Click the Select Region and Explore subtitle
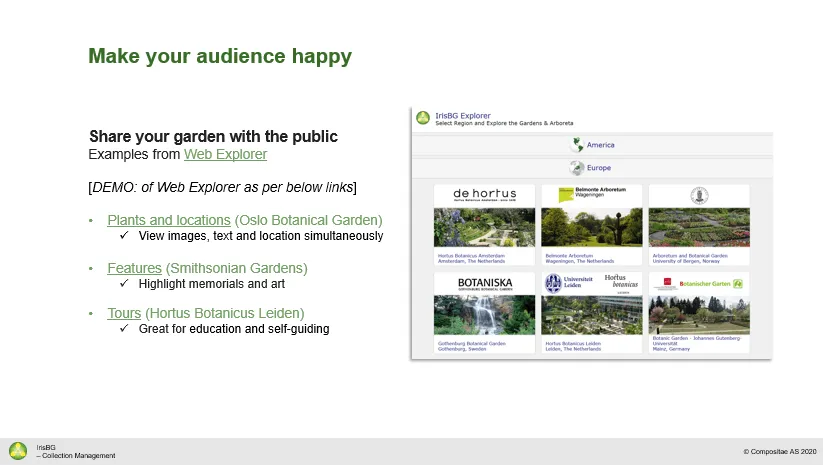Viewport: 823px width, 465px height. (x=504, y=123)
